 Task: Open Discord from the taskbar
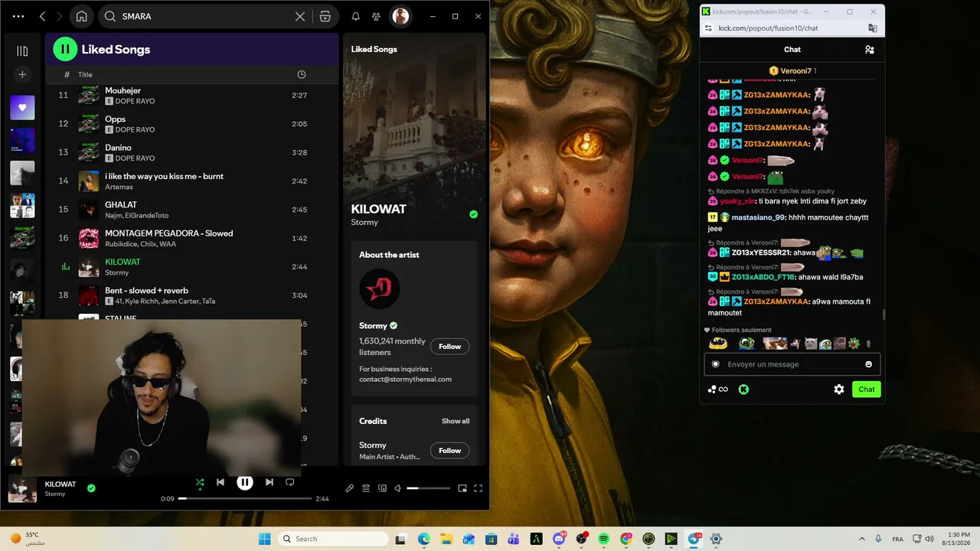click(559, 539)
